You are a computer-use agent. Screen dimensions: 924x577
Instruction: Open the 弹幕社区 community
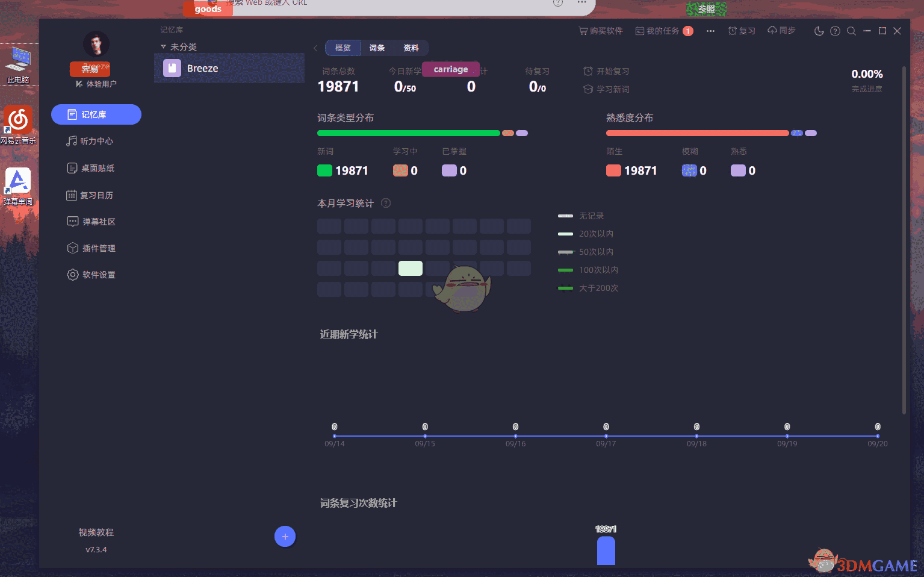(96, 221)
